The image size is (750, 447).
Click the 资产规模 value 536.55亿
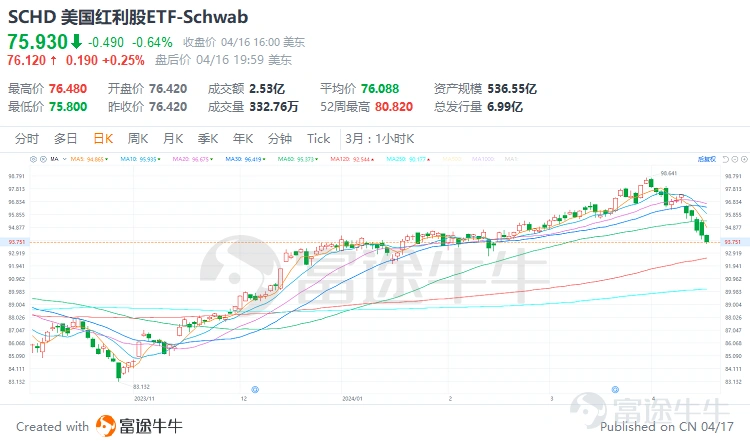pyautogui.click(x=512, y=89)
